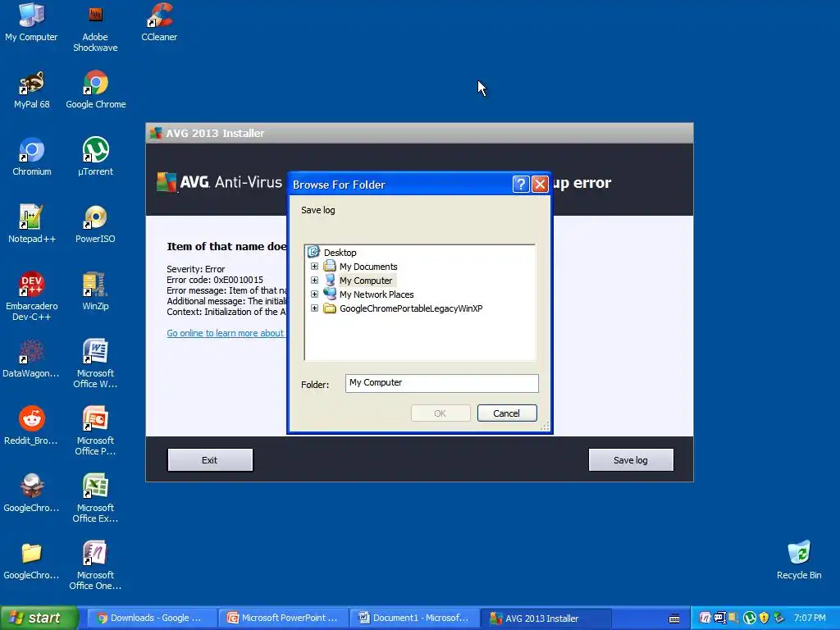Launch Microsoft Office PowerPoint shortcut
Screen dimensions: 840x630
tap(95, 431)
